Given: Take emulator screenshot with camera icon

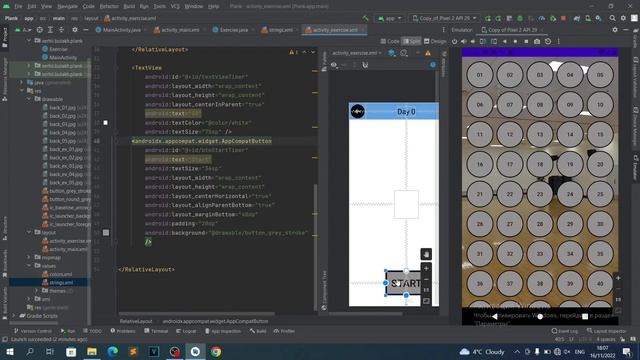Looking at the screenshot, I should (x=537, y=41).
